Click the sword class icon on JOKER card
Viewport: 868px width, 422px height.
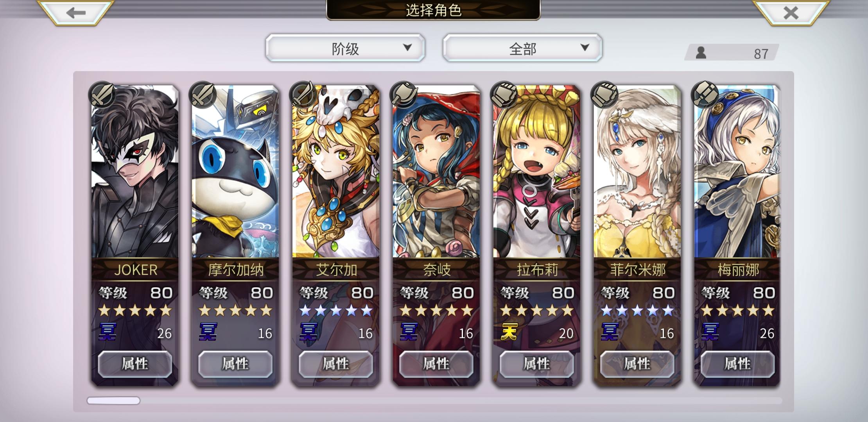tap(102, 95)
